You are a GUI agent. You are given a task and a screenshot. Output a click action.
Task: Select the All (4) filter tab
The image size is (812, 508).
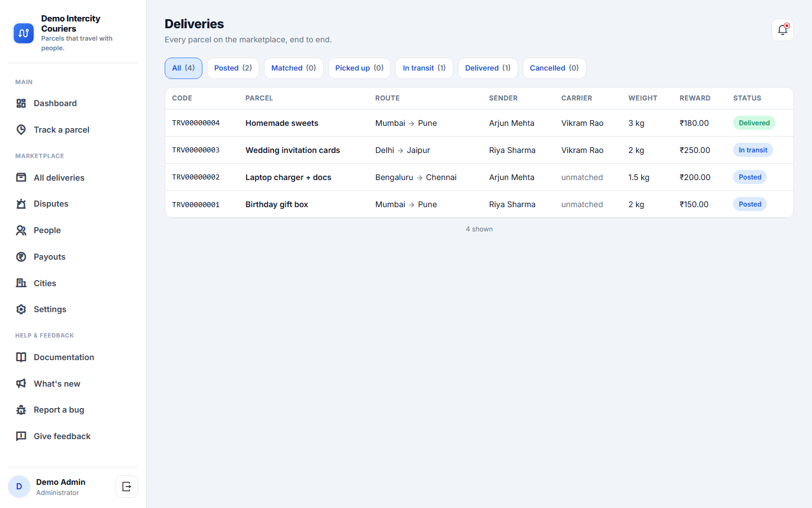coord(183,68)
